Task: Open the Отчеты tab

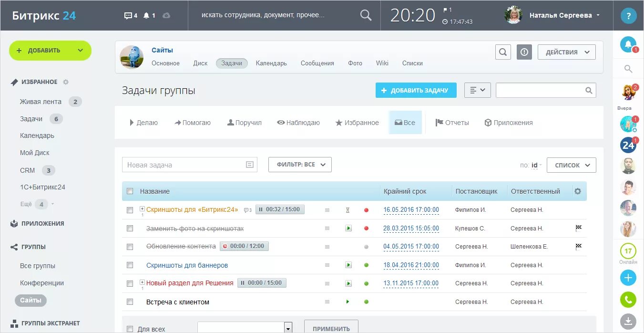Action: 452,123
